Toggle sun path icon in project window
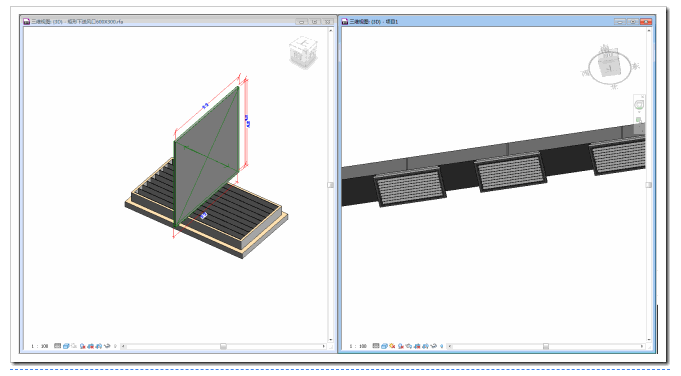 [392, 346]
